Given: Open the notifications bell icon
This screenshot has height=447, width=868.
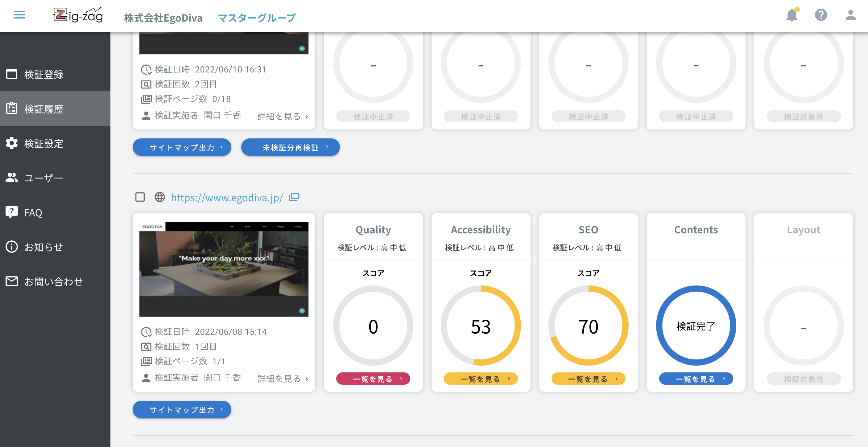Looking at the screenshot, I should click(792, 15).
